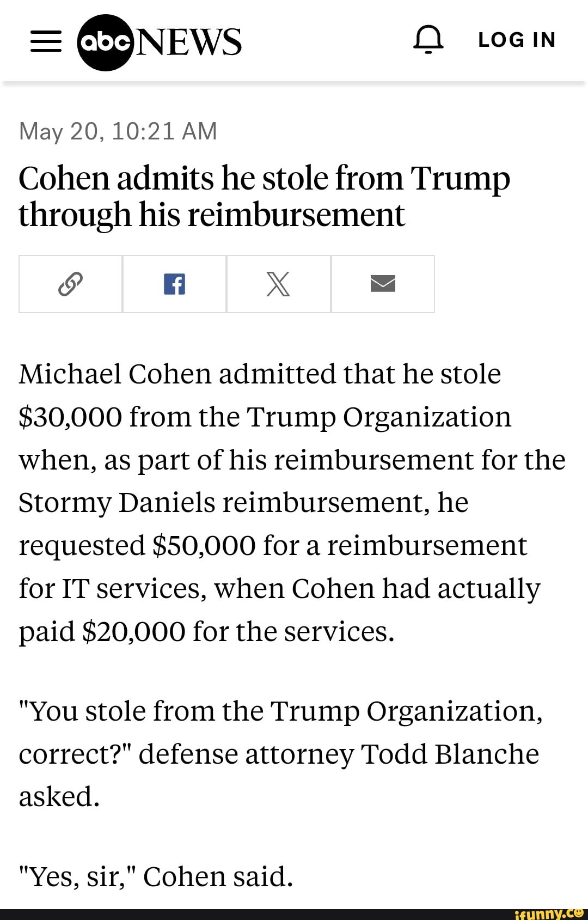Share the article on X

pos(278,284)
